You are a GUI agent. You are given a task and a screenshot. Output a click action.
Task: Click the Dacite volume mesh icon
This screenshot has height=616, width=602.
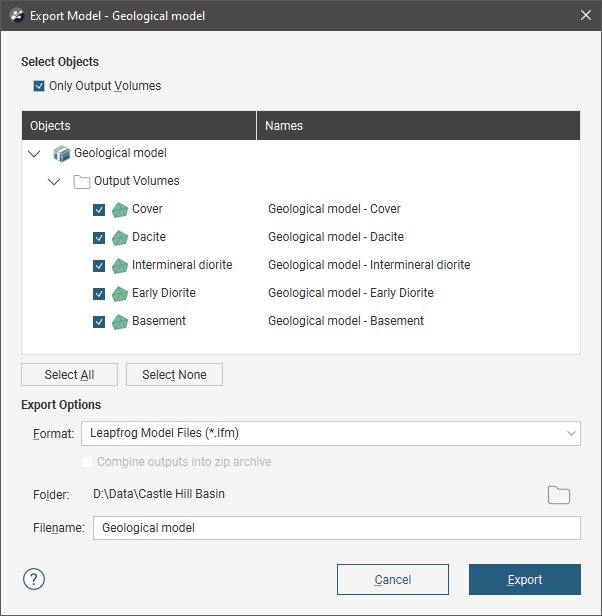pyautogui.click(x=119, y=238)
